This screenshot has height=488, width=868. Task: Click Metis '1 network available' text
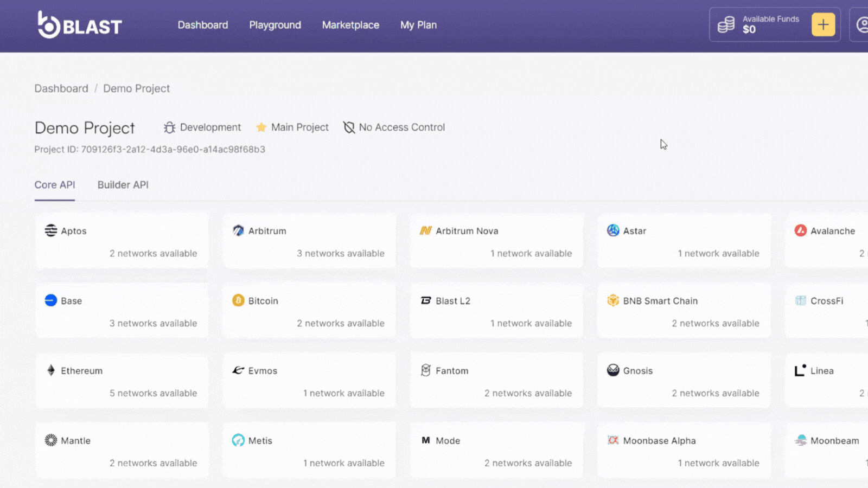pos(344,463)
